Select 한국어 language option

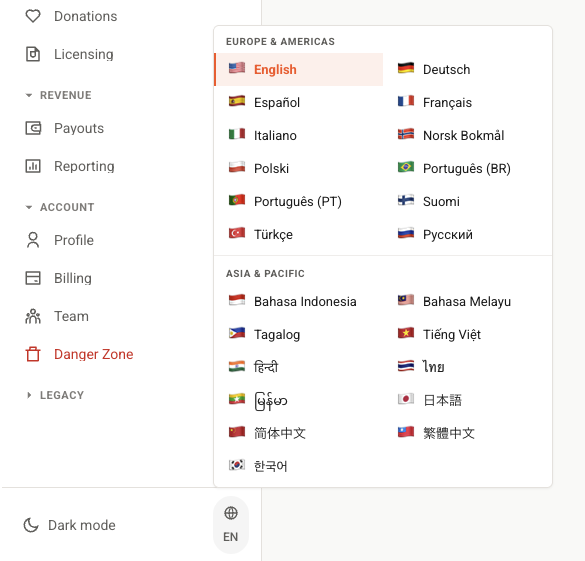pos(298,466)
